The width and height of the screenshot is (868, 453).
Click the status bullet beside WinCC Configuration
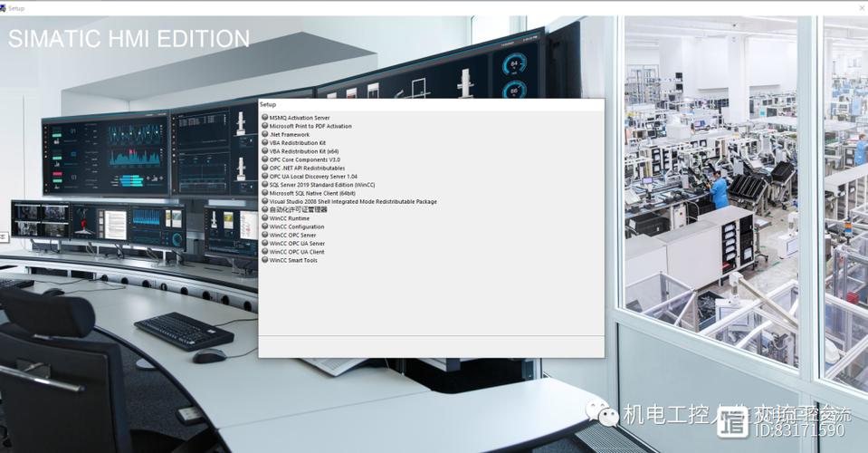[x=264, y=226]
